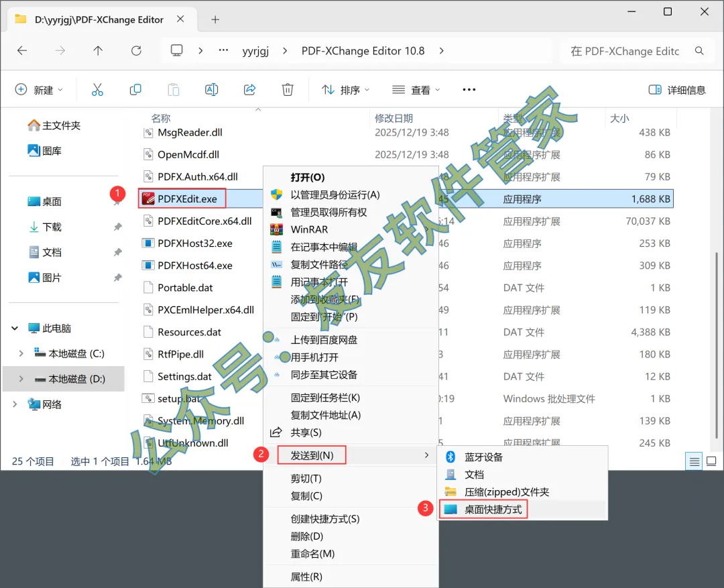Open a new tab with the plus button
The width and height of the screenshot is (724, 588).
point(215,19)
